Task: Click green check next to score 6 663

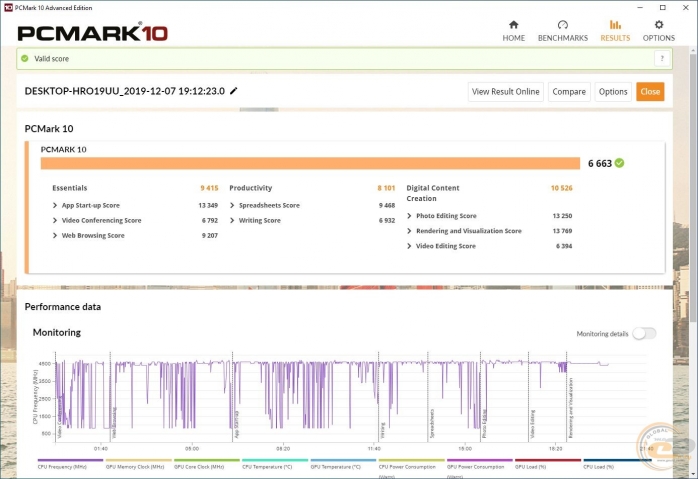Action: pyautogui.click(x=619, y=163)
